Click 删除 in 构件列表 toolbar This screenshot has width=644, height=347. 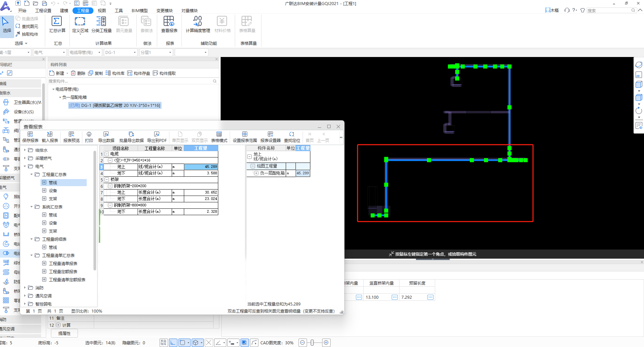[x=78, y=73]
